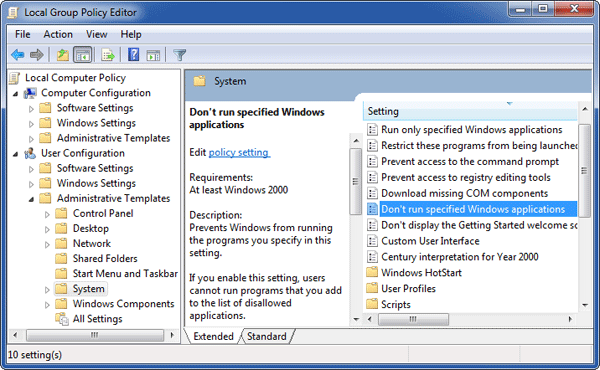Screen dimensions: 600x370
Task: Click policy icon beside Custom User Interface
Action: pos(372,241)
